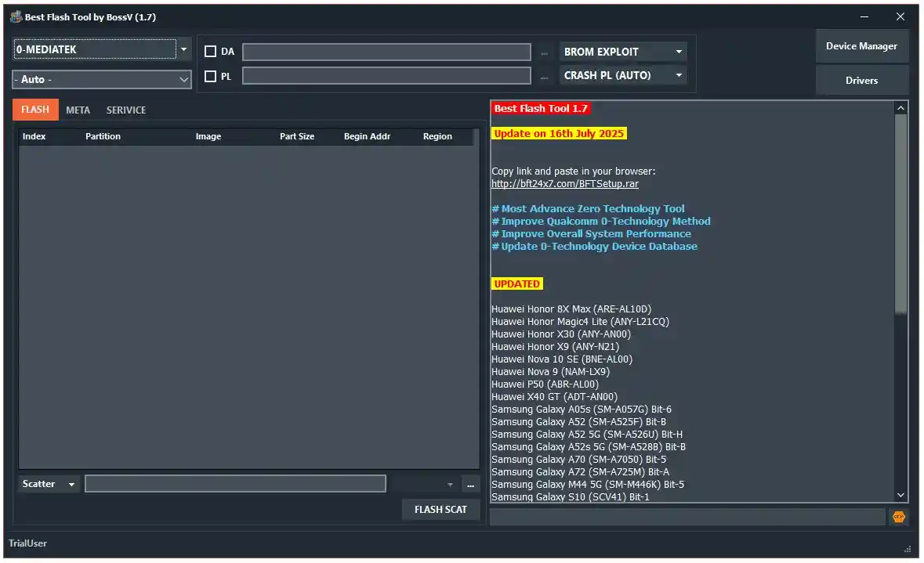924x563 pixels.
Task: Expand the Auto model dropdown
Action: click(184, 80)
